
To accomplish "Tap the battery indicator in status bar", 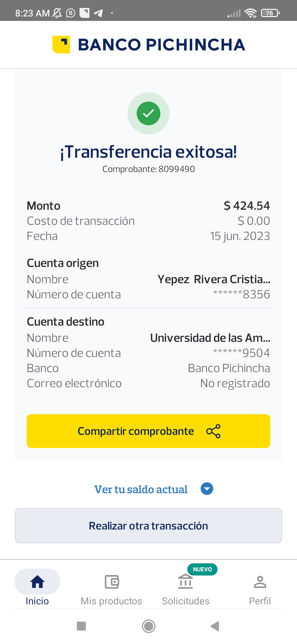I will [270, 13].
